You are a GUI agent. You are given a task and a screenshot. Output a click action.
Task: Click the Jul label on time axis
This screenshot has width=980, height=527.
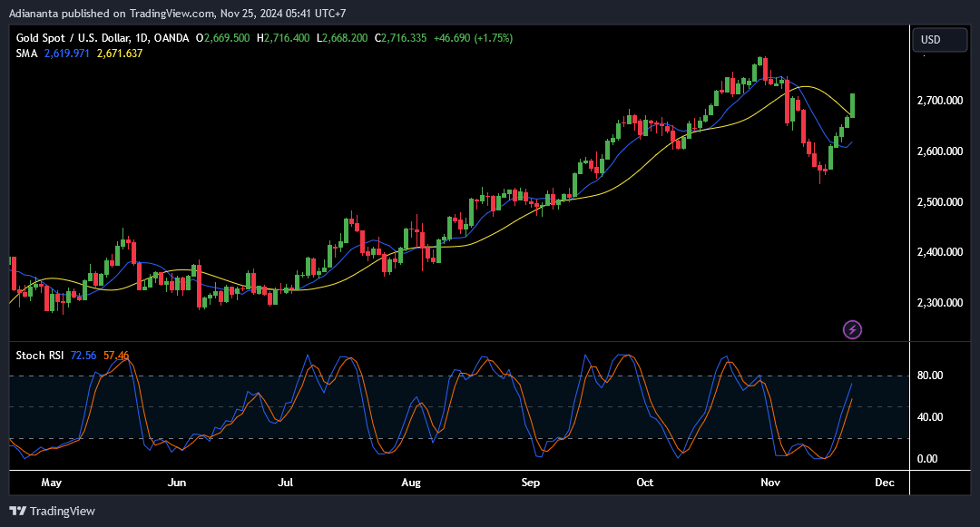pos(285,483)
